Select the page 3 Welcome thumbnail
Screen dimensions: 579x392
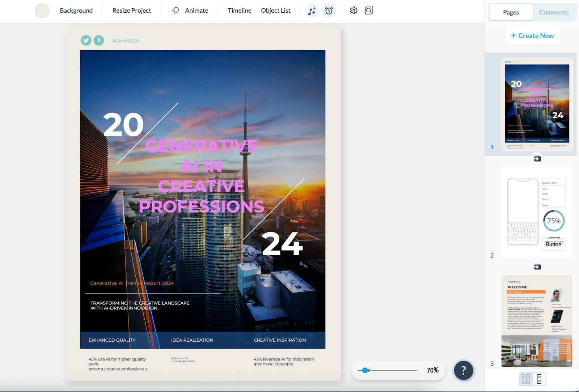click(537, 320)
